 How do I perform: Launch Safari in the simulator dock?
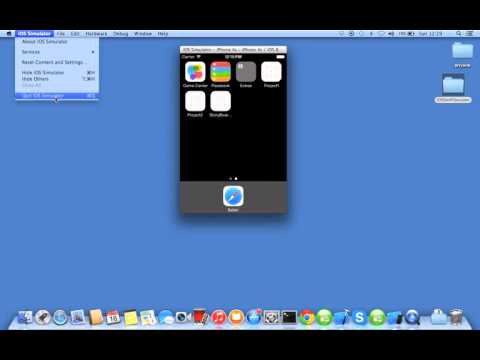click(233, 196)
